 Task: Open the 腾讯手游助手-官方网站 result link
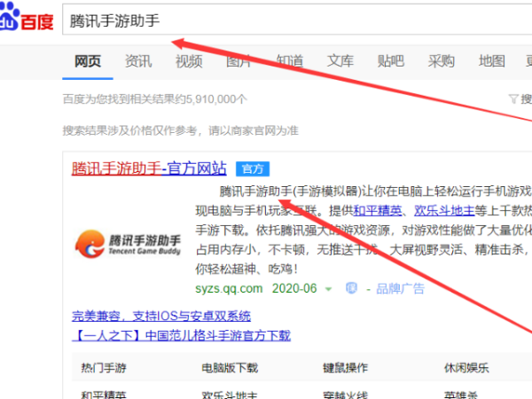tap(149, 168)
